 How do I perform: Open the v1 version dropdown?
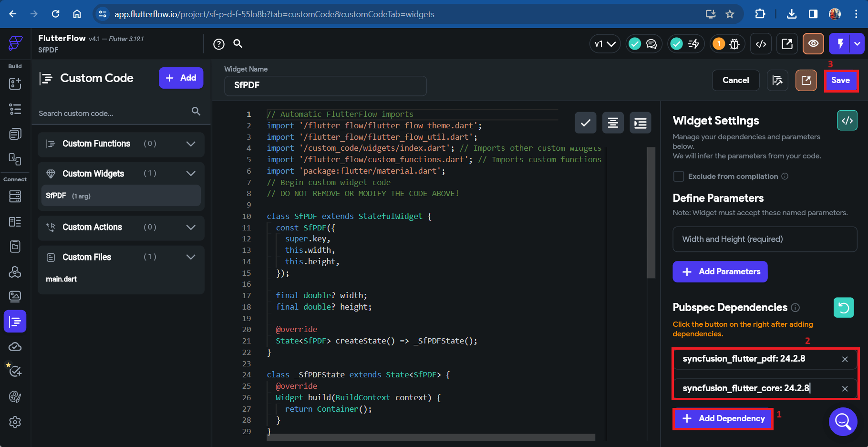tap(605, 44)
